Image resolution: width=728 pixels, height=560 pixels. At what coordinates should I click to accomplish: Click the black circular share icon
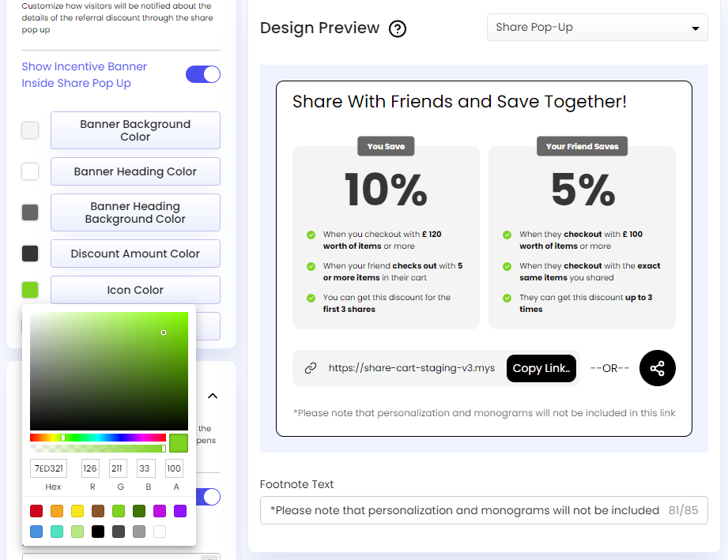(x=657, y=368)
